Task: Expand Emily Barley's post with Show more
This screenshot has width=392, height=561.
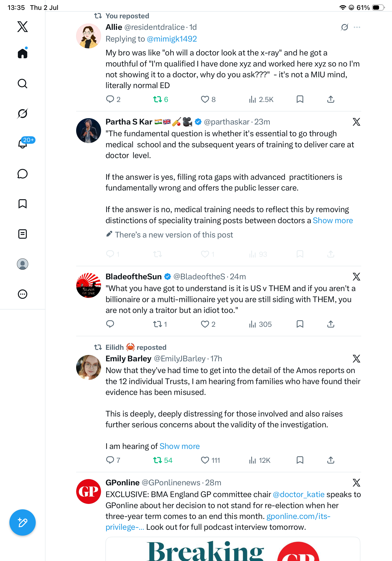Action: [180, 446]
